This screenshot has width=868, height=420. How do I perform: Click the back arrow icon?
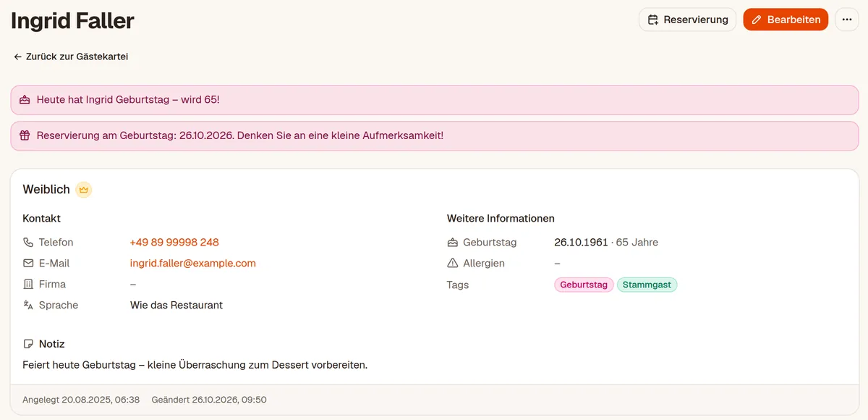pyautogui.click(x=18, y=56)
